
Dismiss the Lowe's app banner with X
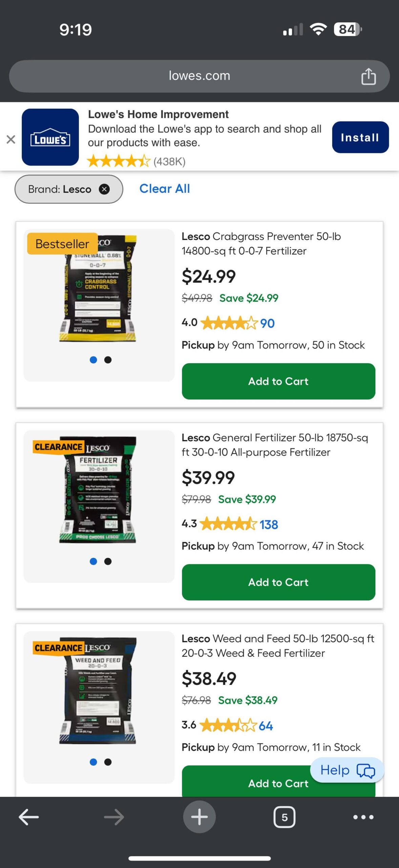(11, 139)
